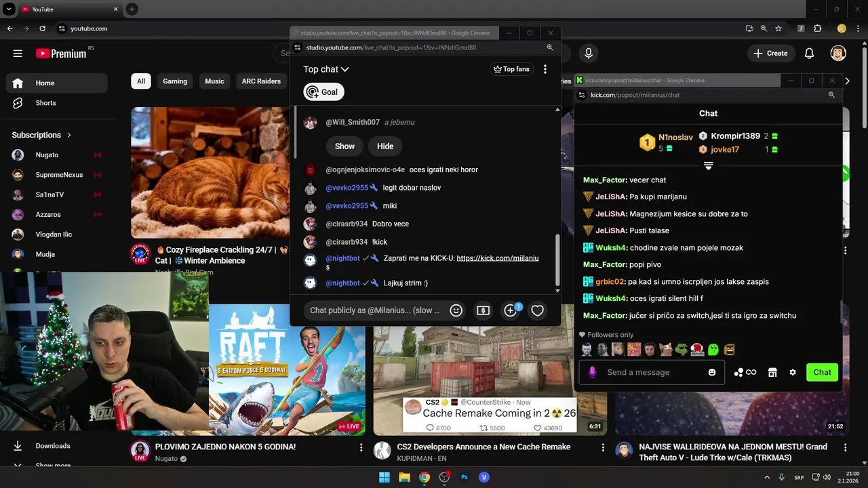This screenshot has height=488, width=868.
Task: Open YouTube notifications bell
Action: tap(809, 54)
